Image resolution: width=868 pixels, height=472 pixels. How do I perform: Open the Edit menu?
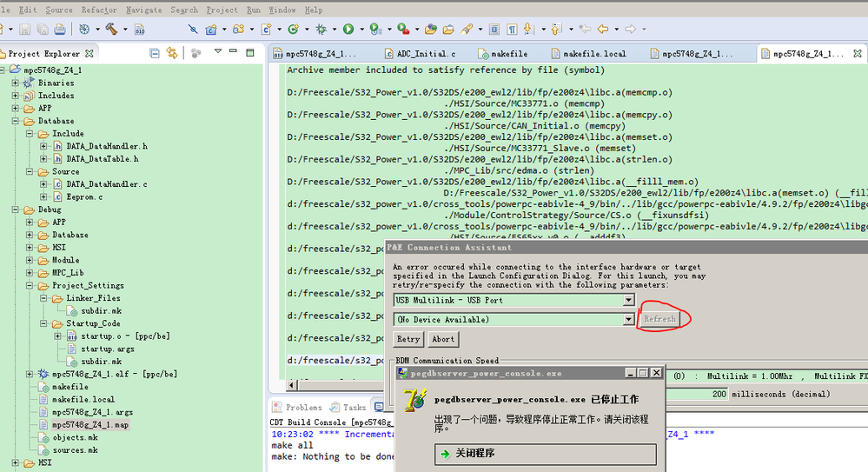(x=28, y=10)
